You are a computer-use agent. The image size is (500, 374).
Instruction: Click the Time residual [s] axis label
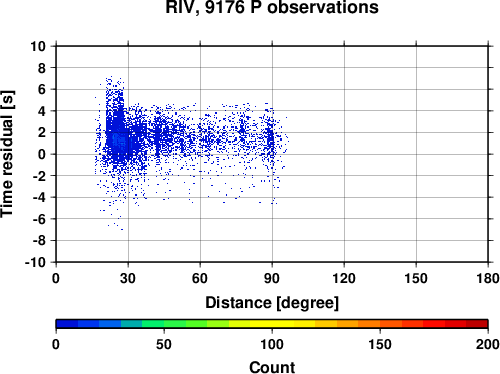pos(7,154)
